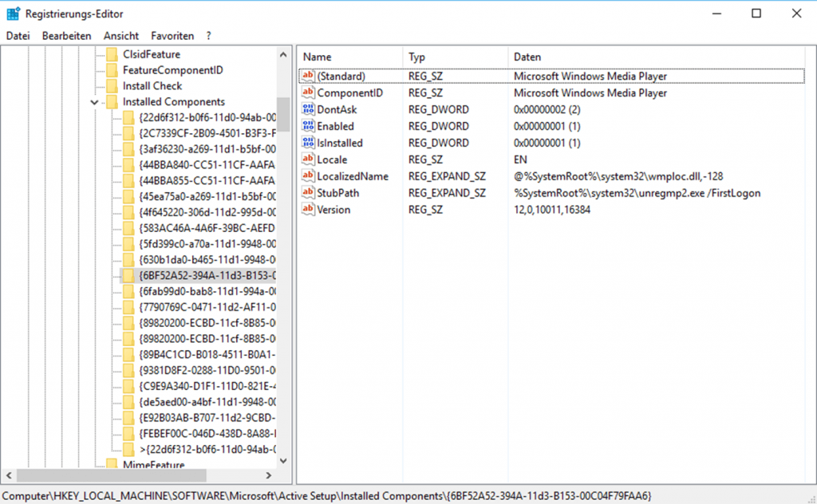
Task: Click the IsInstalled binary value icon
Action: [x=308, y=143]
